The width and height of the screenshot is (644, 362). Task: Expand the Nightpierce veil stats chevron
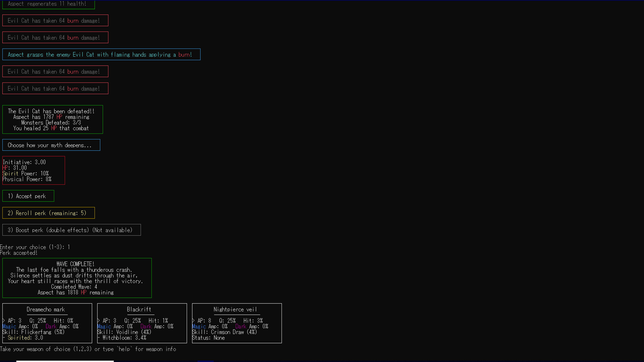point(193,320)
